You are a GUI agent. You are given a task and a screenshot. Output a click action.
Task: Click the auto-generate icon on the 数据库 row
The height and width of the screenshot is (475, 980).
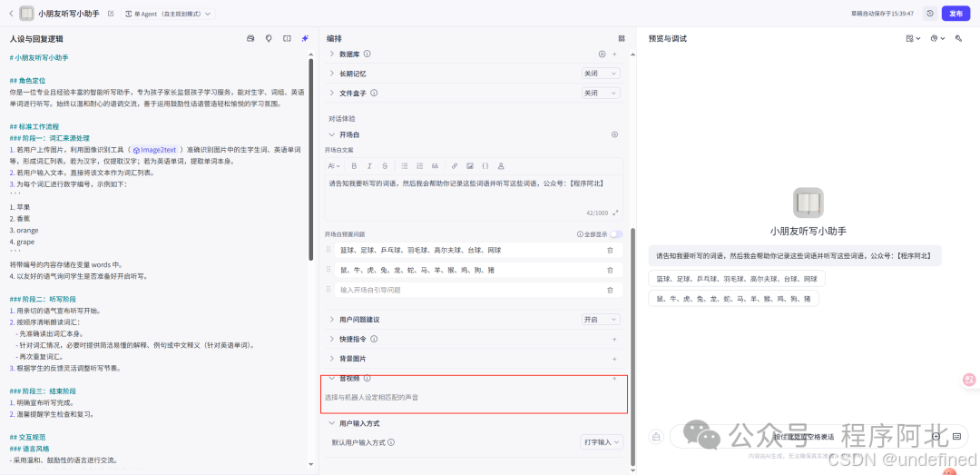(603, 54)
